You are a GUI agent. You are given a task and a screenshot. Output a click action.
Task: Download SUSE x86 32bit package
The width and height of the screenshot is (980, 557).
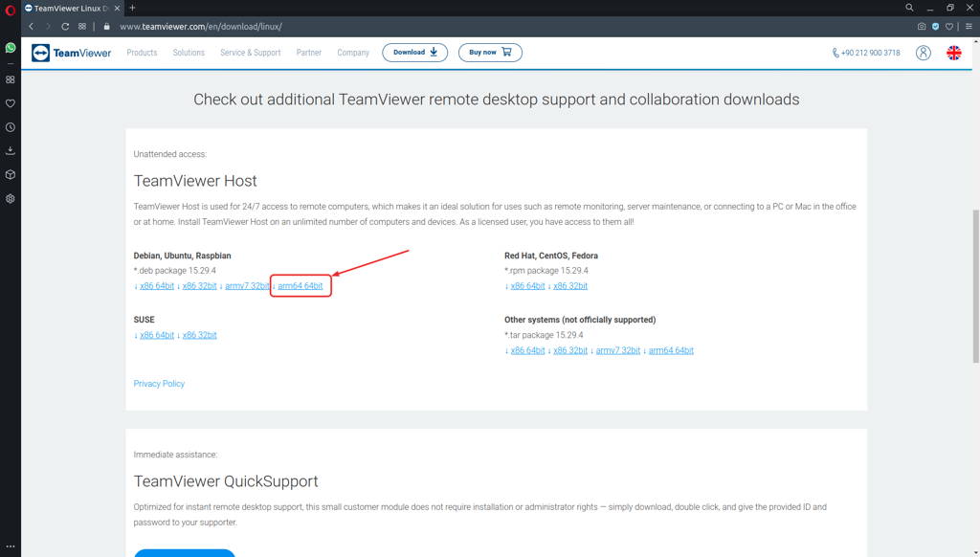tap(199, 335)
